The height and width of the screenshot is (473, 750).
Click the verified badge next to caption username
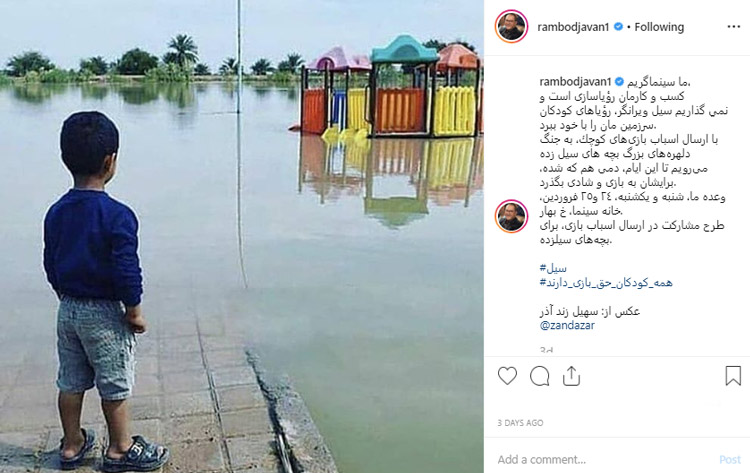619,82
